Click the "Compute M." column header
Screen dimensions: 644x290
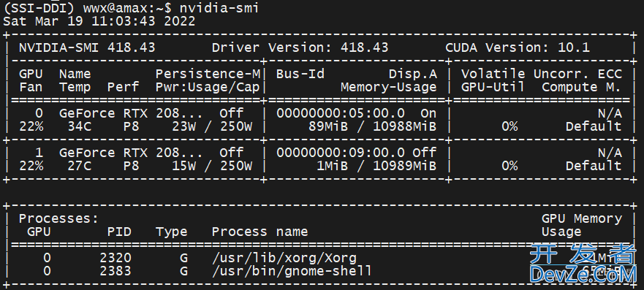581,87
